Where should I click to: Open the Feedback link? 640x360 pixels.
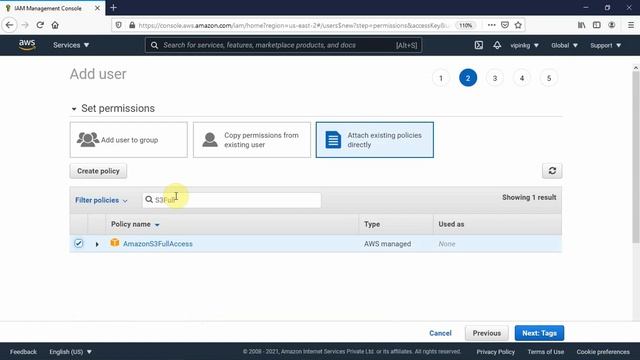click(23, 351)
